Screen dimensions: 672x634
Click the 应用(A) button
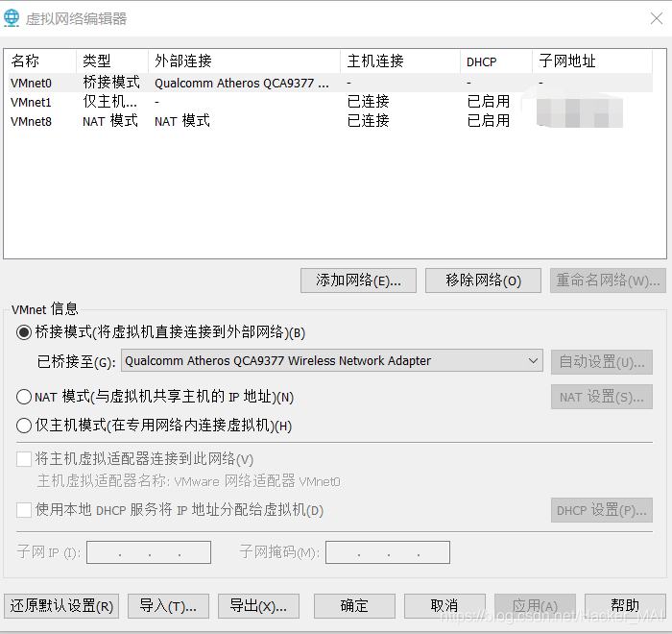pos(535,606)
